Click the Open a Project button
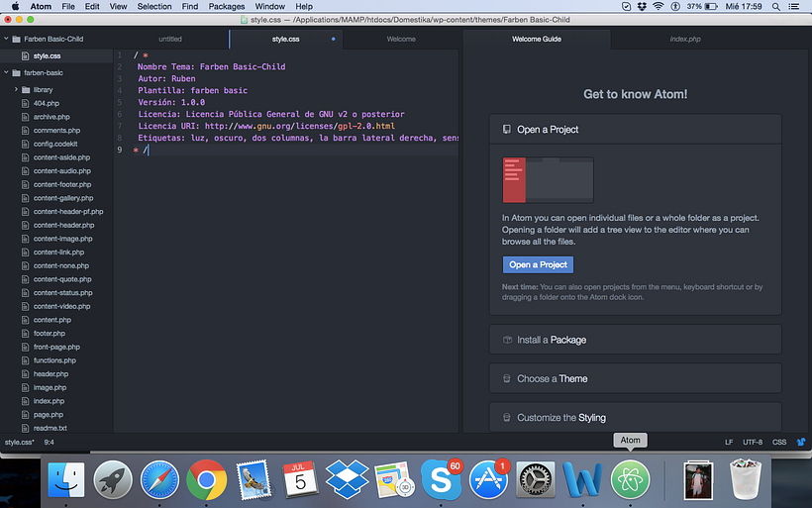 point(538,264)
